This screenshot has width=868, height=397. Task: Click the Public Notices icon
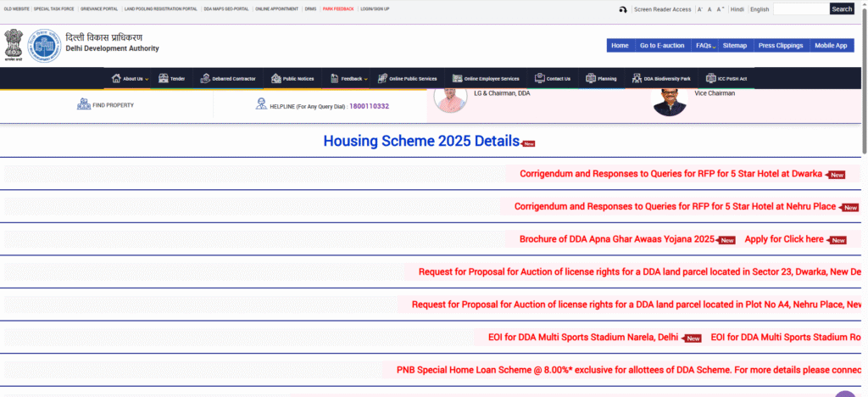coord(276,79)
